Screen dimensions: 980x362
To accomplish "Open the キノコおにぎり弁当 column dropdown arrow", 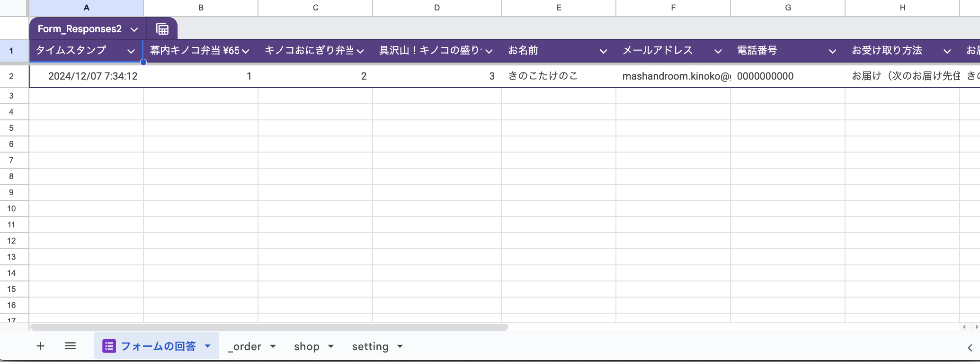I will [x=360, y=51].
